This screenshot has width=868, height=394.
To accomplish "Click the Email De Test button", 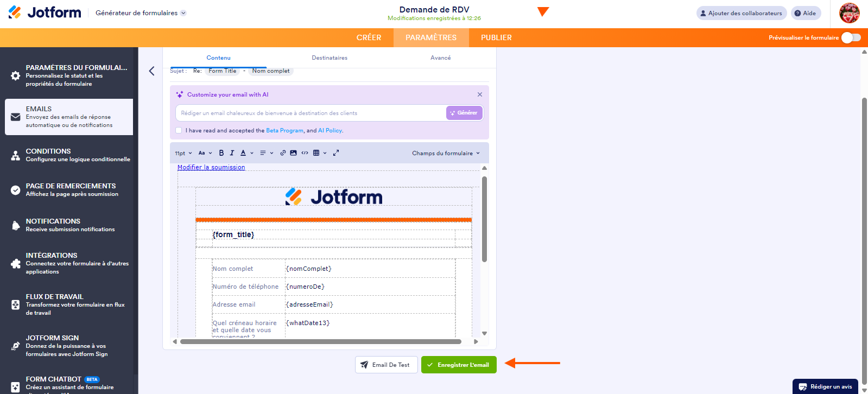I will tap(387, 365).
